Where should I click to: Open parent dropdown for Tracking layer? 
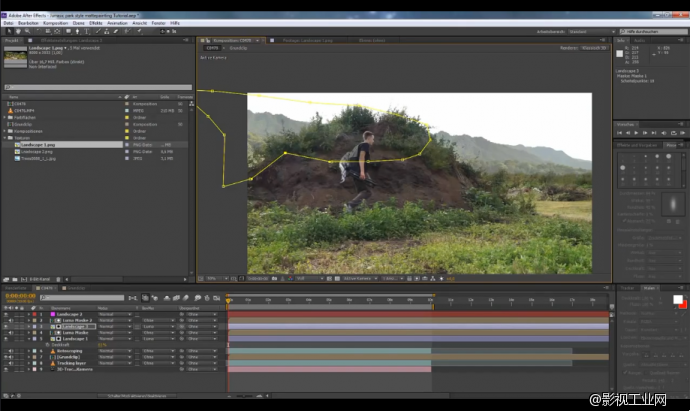(202, 363)
